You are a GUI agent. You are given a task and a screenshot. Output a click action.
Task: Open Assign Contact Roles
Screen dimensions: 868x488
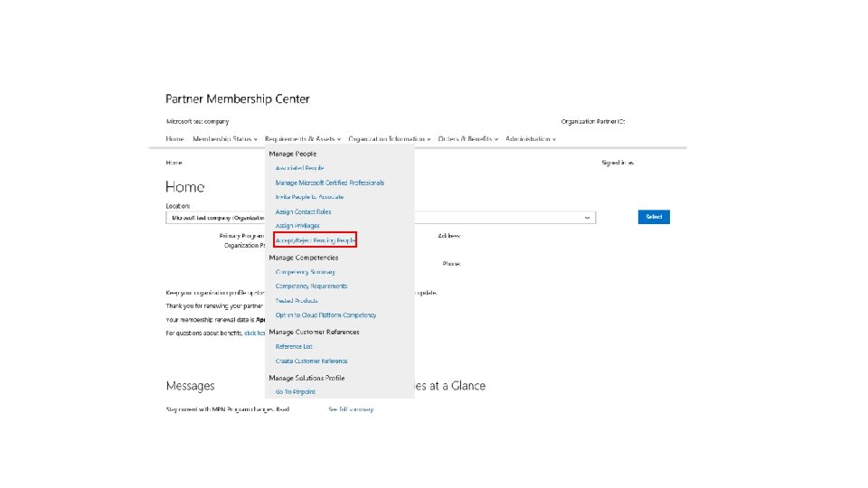[x=304, y=211]
